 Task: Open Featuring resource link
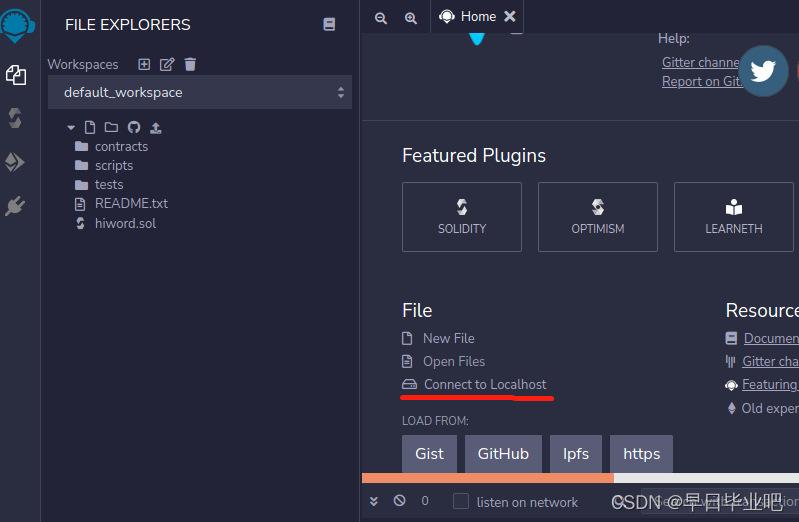(770, 384)
